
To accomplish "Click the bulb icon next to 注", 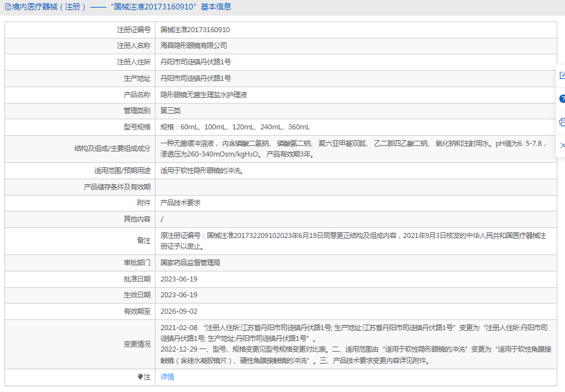I will [x=140, y=377].
